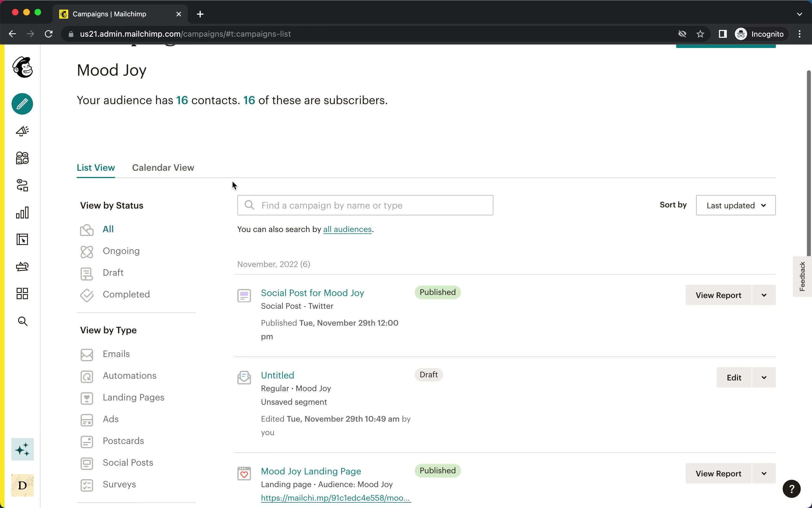Click the Untitled email campaign type icon
Screen dimensions: 812x508
click(x=244, y=378)
